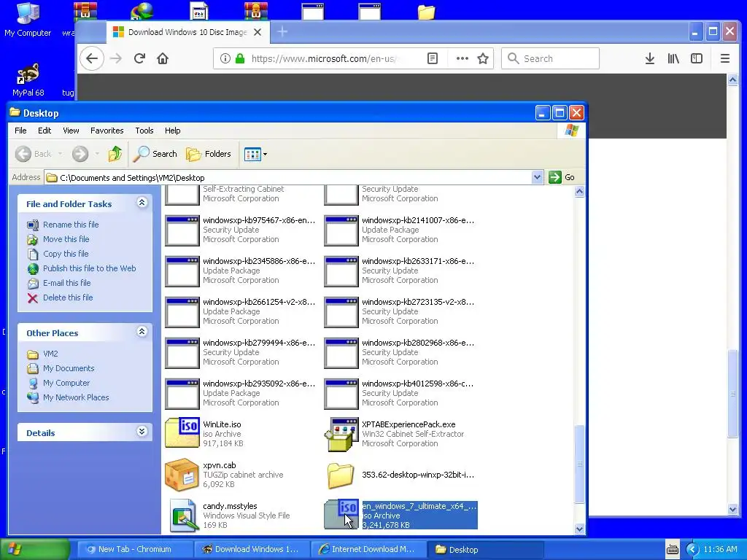Click E-mail this file
747x560 pixels.
[x=66, y=283]
